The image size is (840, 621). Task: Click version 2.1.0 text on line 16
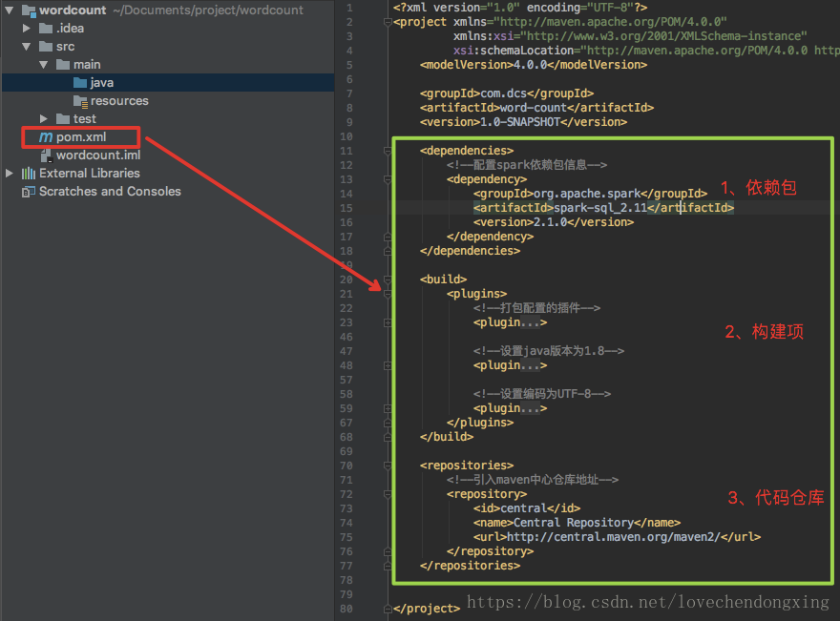click(x=550, y=222)
